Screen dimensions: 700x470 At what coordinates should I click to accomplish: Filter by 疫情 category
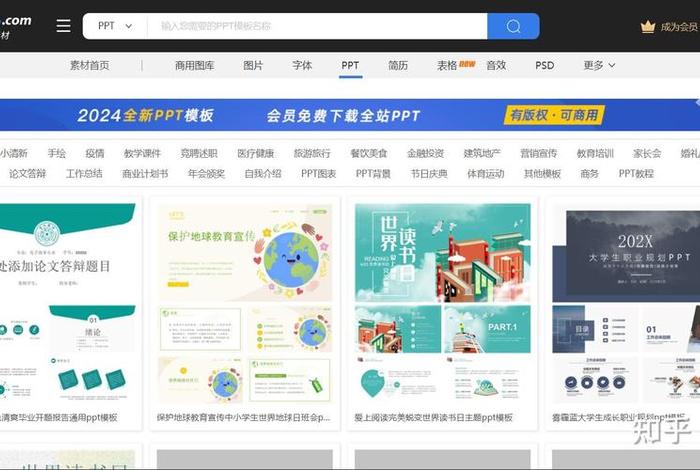tap(95, 153)
